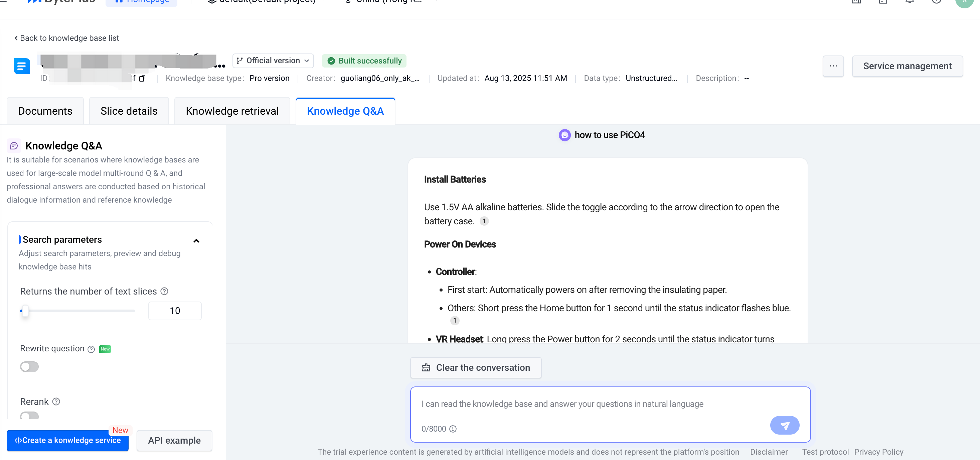Open the Official version dropdown
This screenshot has width=980, height=460.
point(273,61)
